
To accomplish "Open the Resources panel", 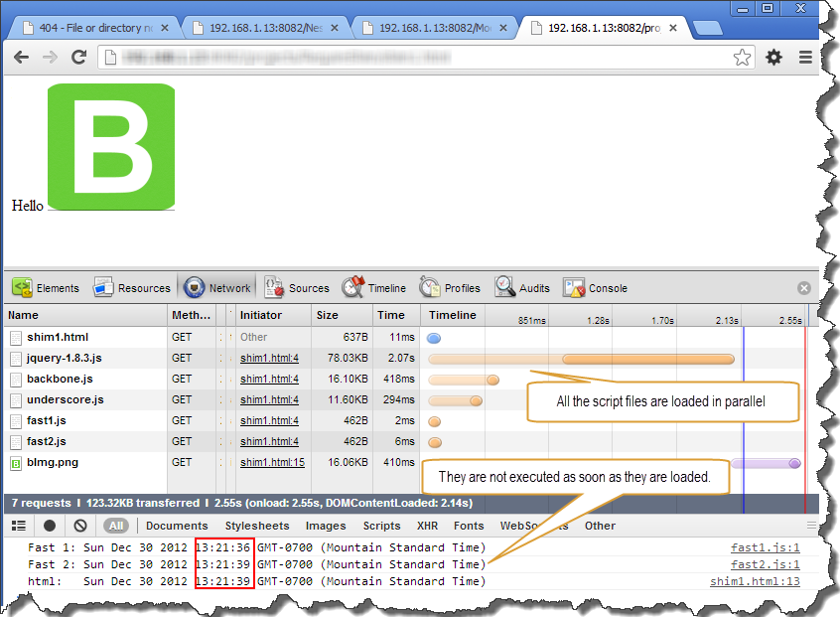I will click(x=132, y=288).
